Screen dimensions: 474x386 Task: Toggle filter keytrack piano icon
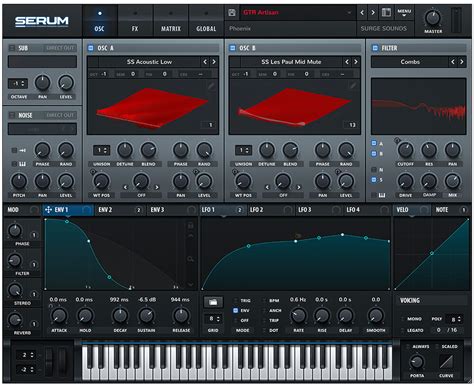pos(382,195)
